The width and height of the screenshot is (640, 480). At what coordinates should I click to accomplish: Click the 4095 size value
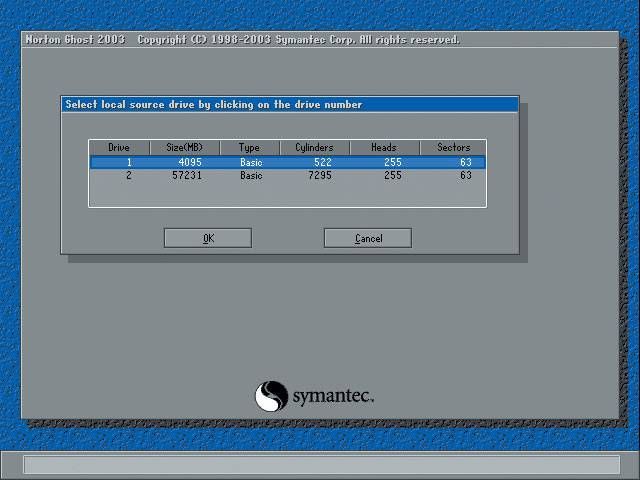pyautogui.click(x=190, y=162)
